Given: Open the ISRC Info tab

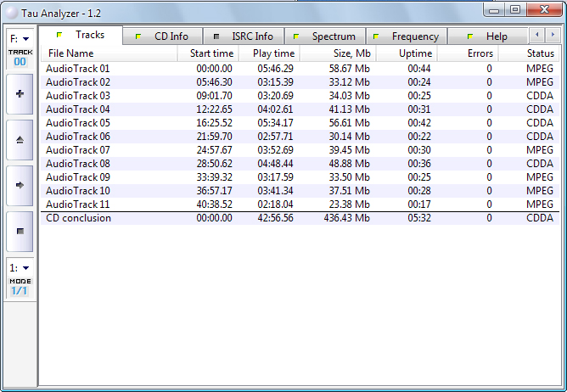Looking at the screenshot, I should [244, 36].
